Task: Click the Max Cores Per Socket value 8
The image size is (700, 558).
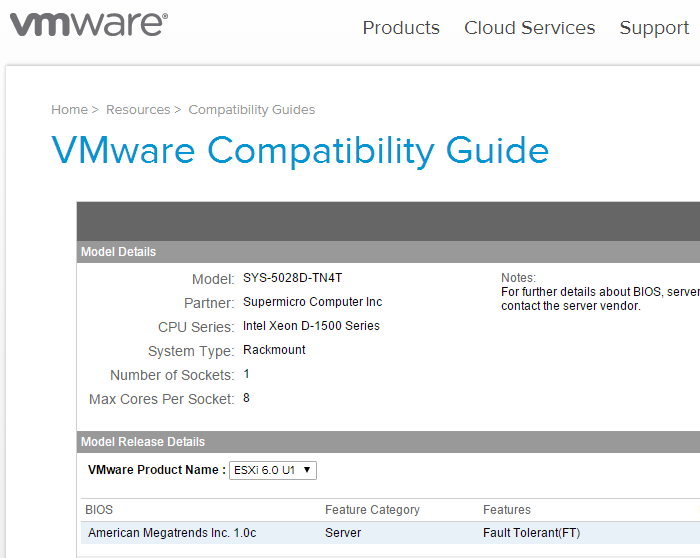Action: pos(246,398)
